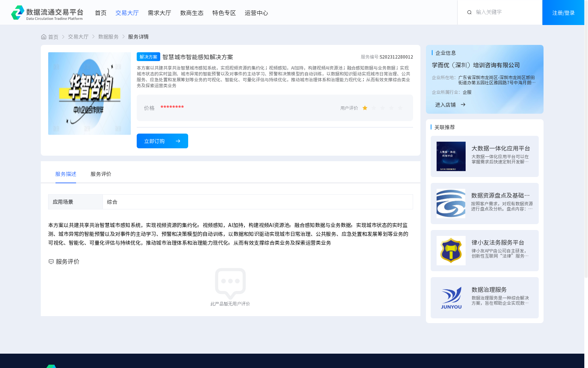Click the current breadcrumb 服务详情
The height and width of the screenshot is (368, 588).
click(138, 37)
